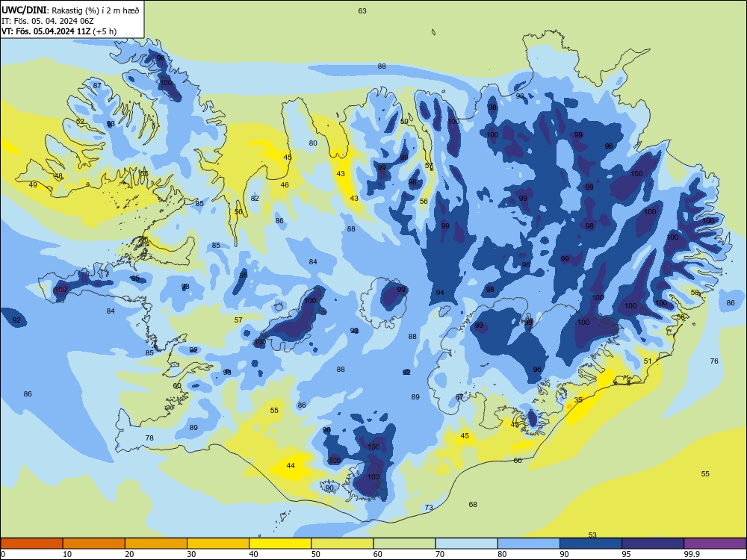Click the '59' humidity value on the map
The image size is (747, 560).
[404, 122]
